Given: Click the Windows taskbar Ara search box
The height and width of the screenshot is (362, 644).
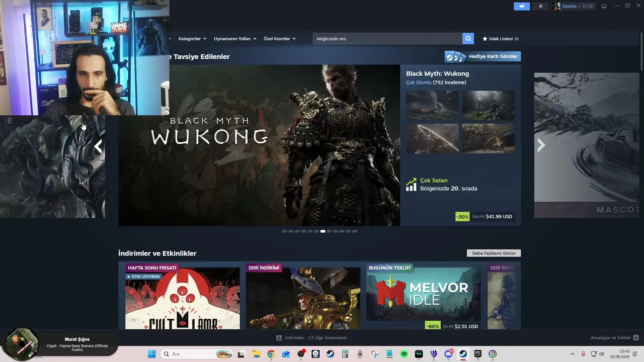Looking at the screenshot, I should click(x=197, y=354).
